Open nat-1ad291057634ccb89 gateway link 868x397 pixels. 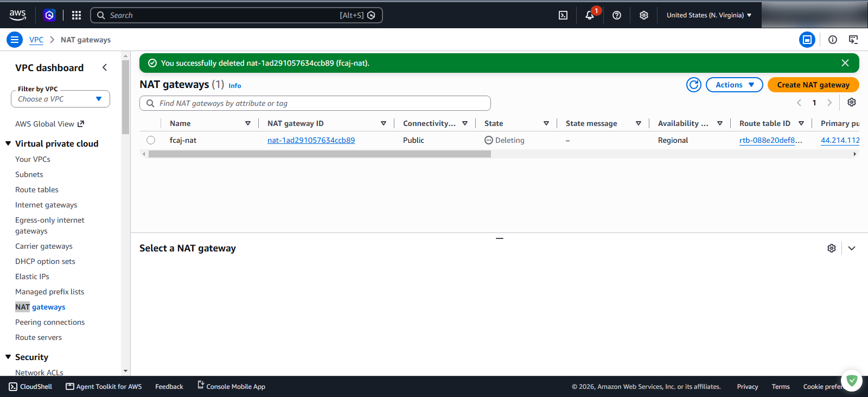tap(311, 140)
